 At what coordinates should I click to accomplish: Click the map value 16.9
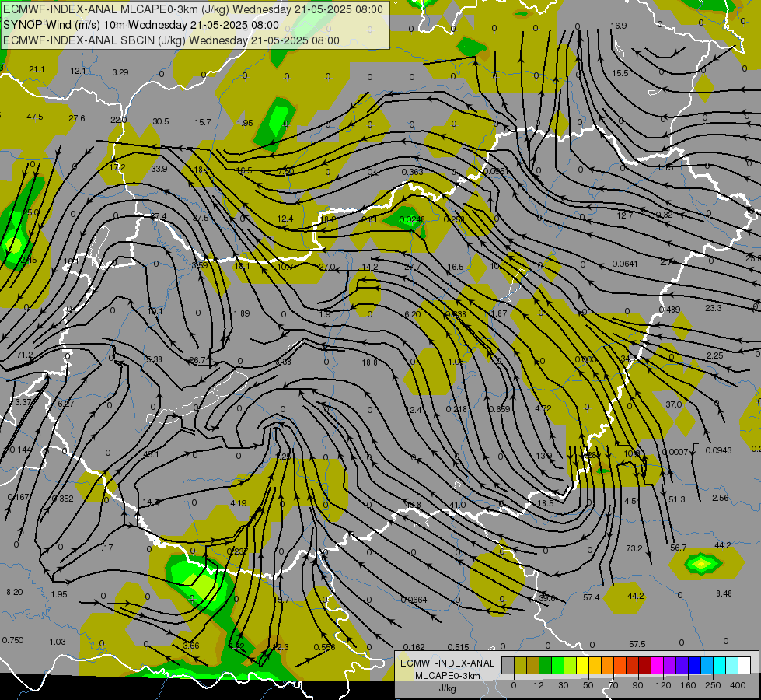(619, 26)
